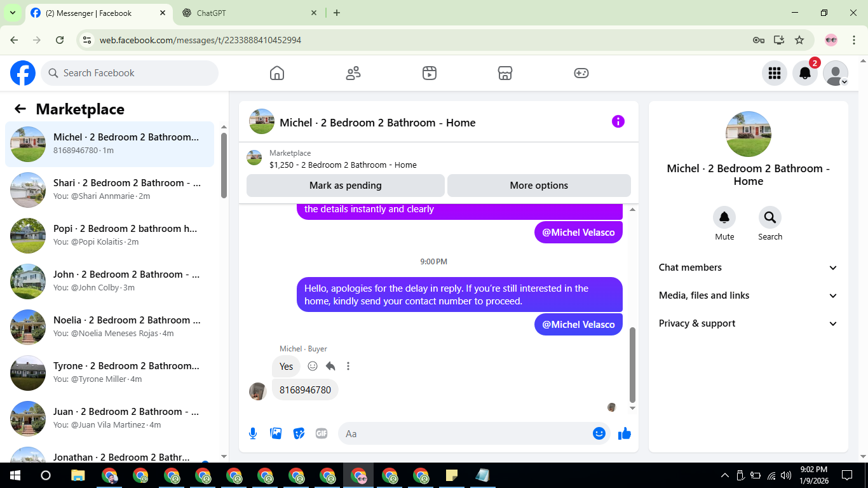
Task: Click the house thumbnail in the right panel
Action: pos(749,134)
